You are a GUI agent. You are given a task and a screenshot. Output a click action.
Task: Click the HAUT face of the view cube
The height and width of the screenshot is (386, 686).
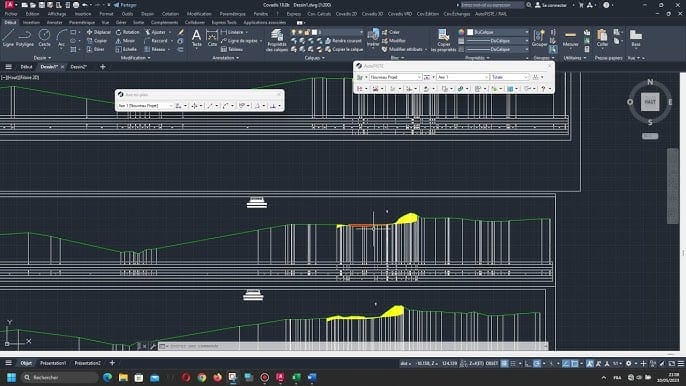tap(650, 102)
